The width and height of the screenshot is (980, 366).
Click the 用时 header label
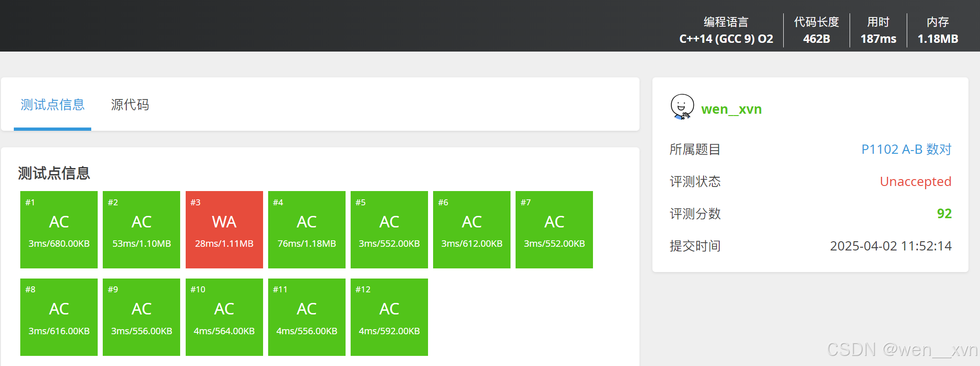[x=878, y=22]
